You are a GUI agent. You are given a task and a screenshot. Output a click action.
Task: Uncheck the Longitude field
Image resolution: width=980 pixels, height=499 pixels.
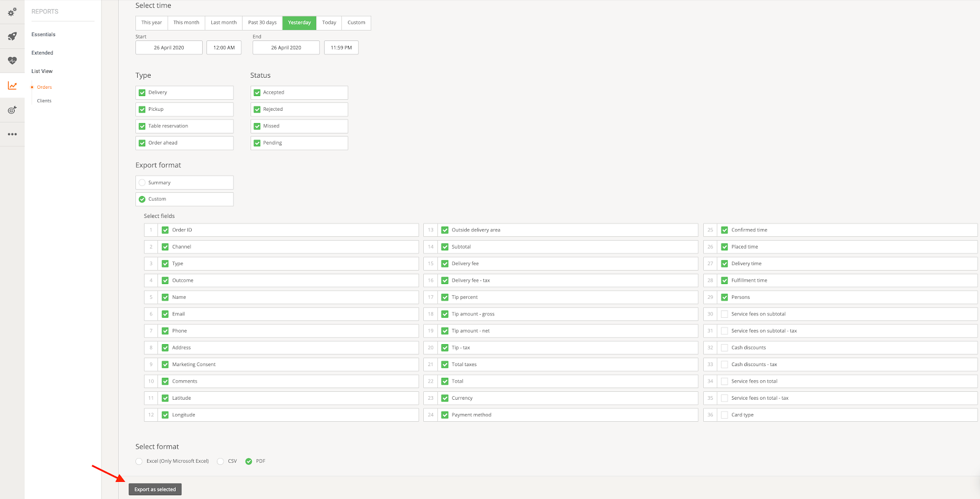click(x=165, y=415)
